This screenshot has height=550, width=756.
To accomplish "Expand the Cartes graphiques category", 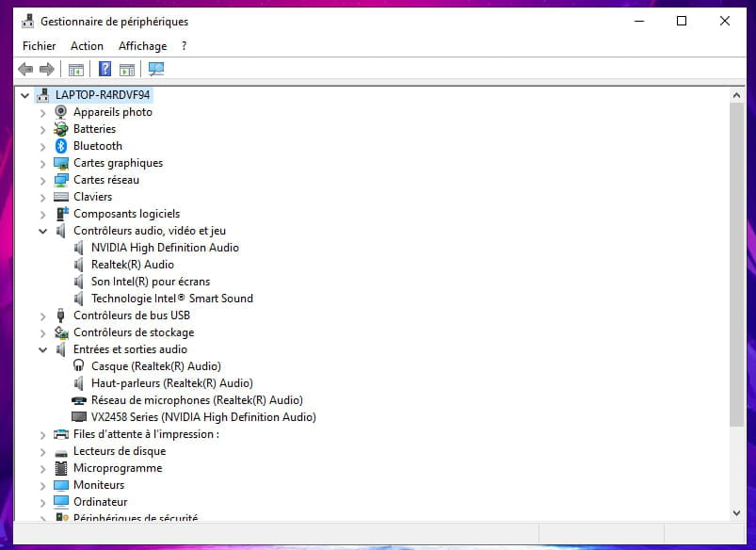I will [43, 164].
